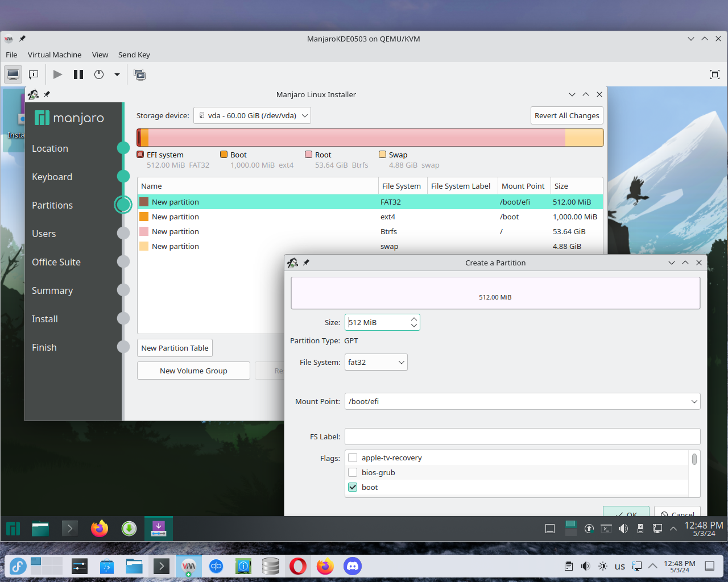
Task: Pin the Manjaro Linux Installer window
Action: tap(47, 94)
